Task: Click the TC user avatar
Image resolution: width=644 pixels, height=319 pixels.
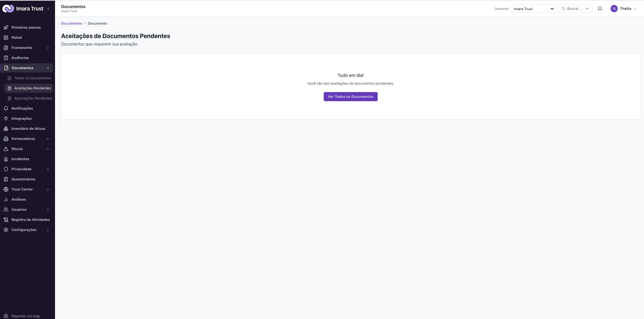Action: point(614,9)
